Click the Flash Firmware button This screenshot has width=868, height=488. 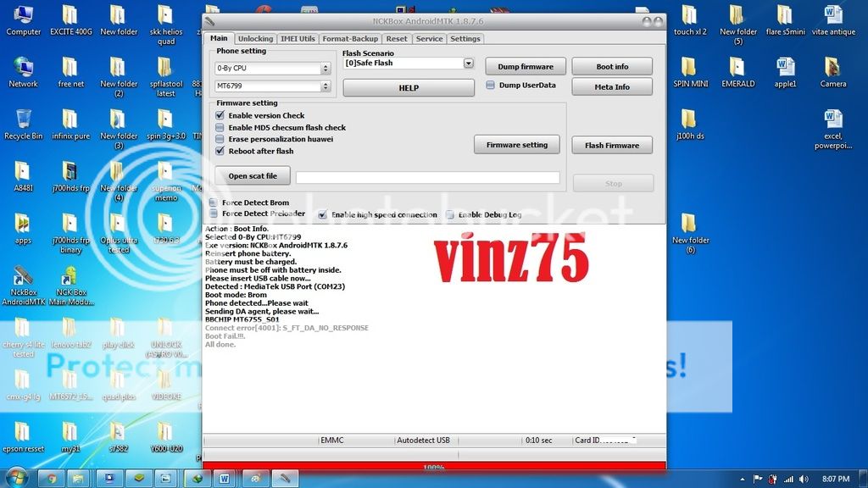(x=611, y=145)
